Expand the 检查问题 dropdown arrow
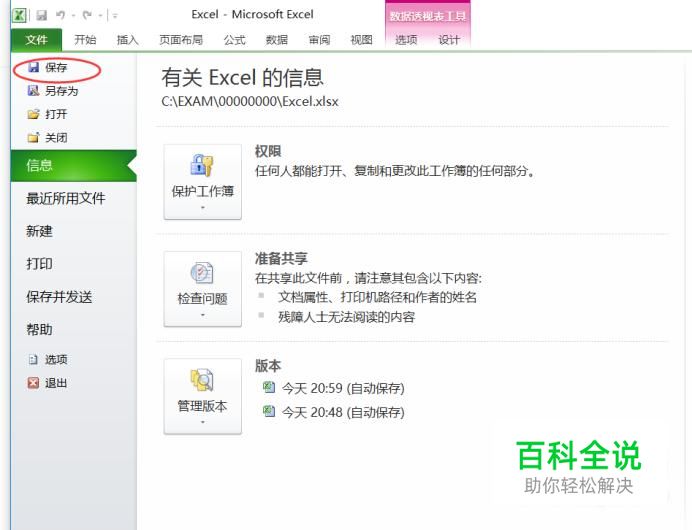This screenshot has width=692, height=530. (203, 315)
